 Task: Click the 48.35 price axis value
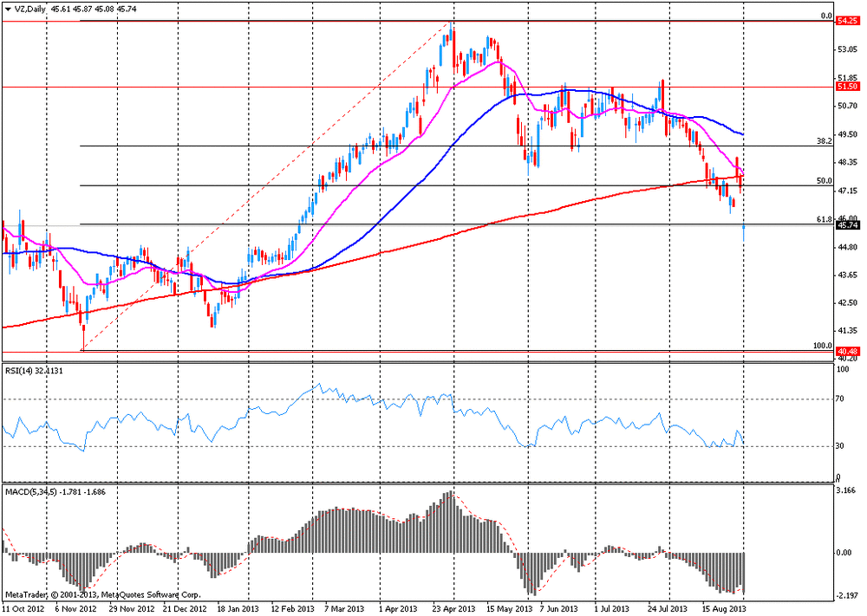(x=847, y=162)
